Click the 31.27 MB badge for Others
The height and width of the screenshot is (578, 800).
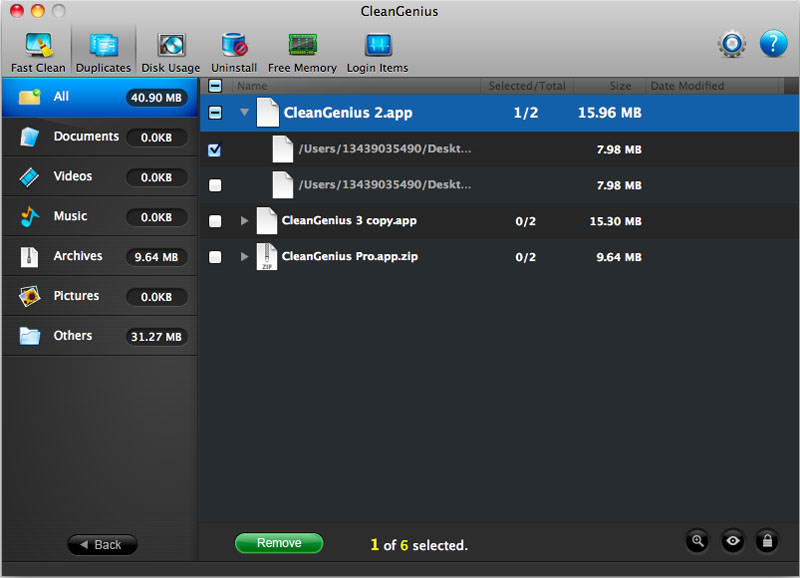[x=156, y=337]
